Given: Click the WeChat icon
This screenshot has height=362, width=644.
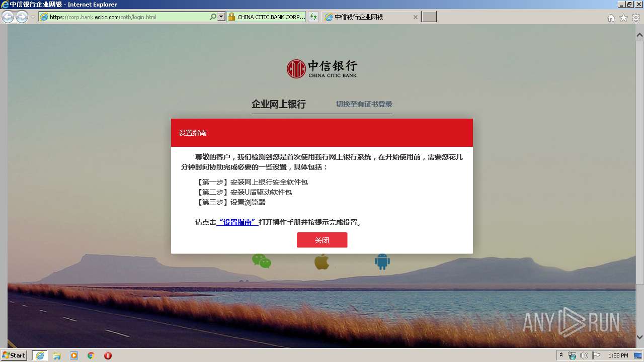Looking at the screenshot, I should point(262,261).
